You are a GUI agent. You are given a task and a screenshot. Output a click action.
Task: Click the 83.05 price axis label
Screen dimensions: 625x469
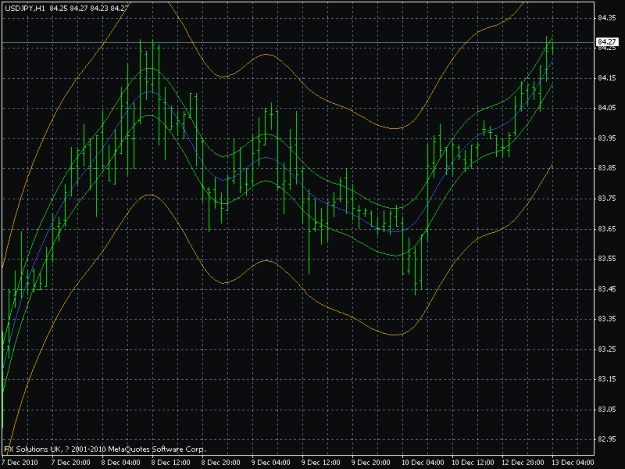[607, 409]
